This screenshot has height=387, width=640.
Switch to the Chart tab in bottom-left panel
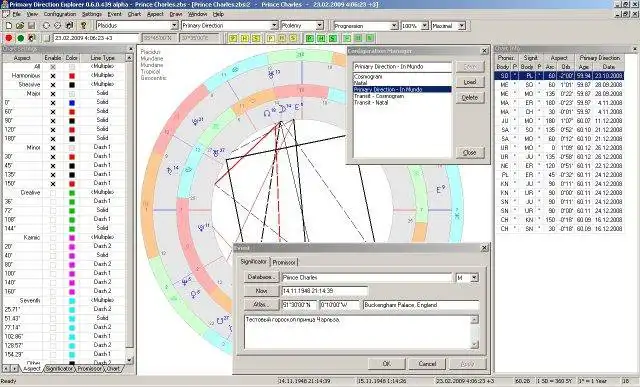(x=113, y=368)
